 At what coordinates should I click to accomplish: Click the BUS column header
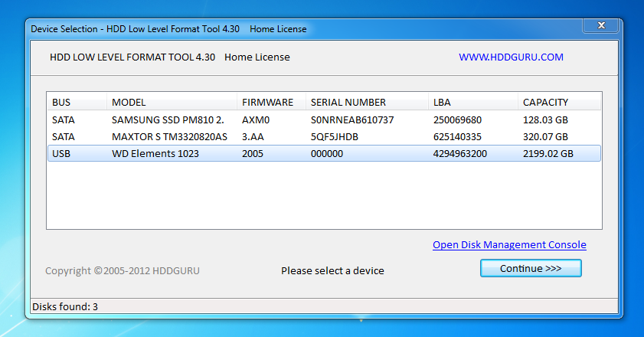point(77,102)
